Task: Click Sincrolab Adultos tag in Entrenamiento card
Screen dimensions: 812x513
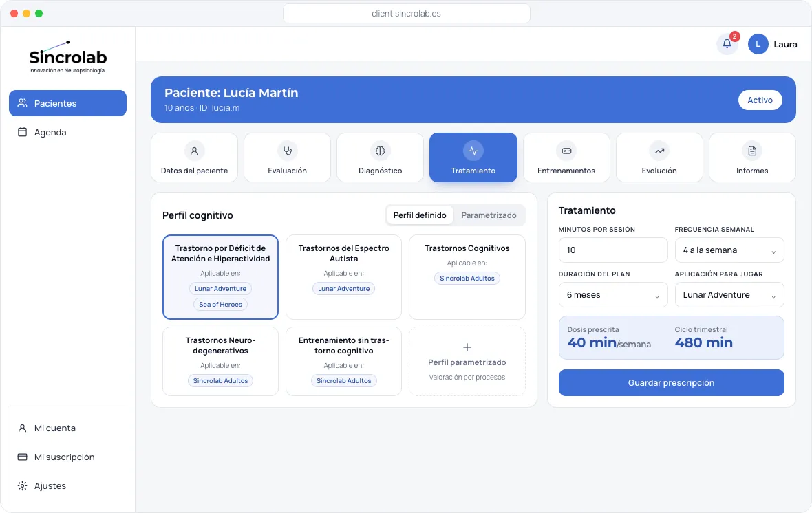Action: pos(344,380)
